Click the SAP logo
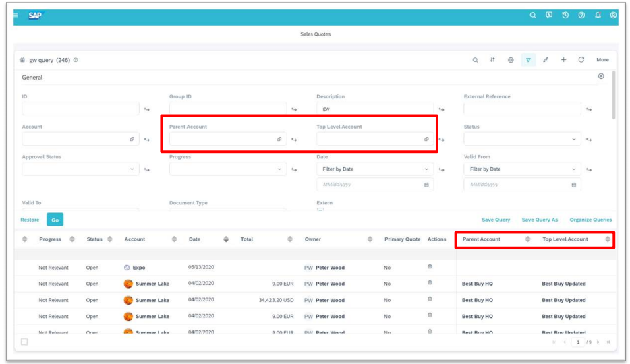The height and width of the screenshot is (364, 630). (35, 16)
